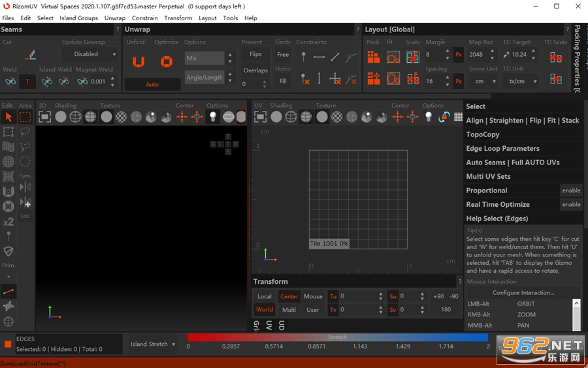
Task: Open the Island Stretch dropdown
Action: [x=153, y=344]
